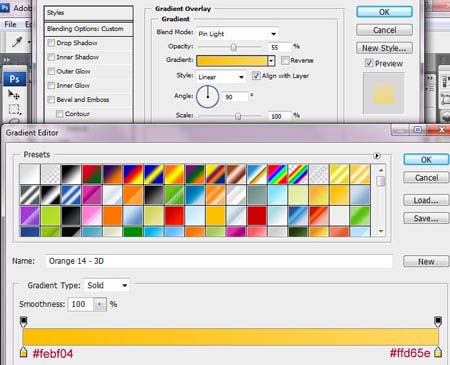Click the New Style... button
Screen dimensions: 450x365
(x=384, y=48)
